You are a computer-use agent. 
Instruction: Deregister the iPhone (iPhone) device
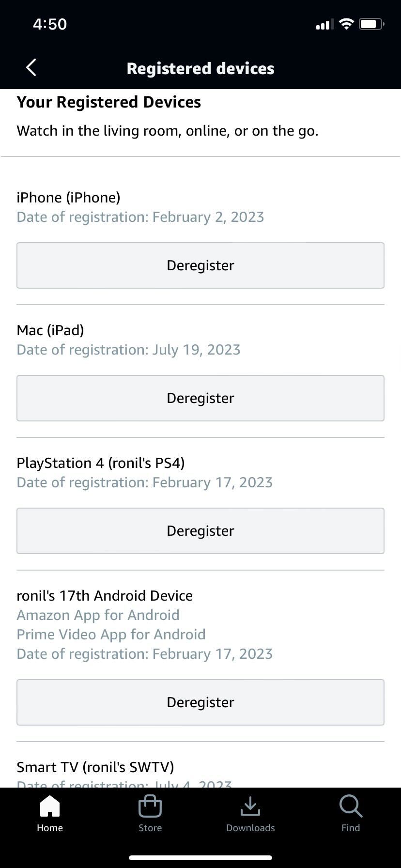coord(200,265)
